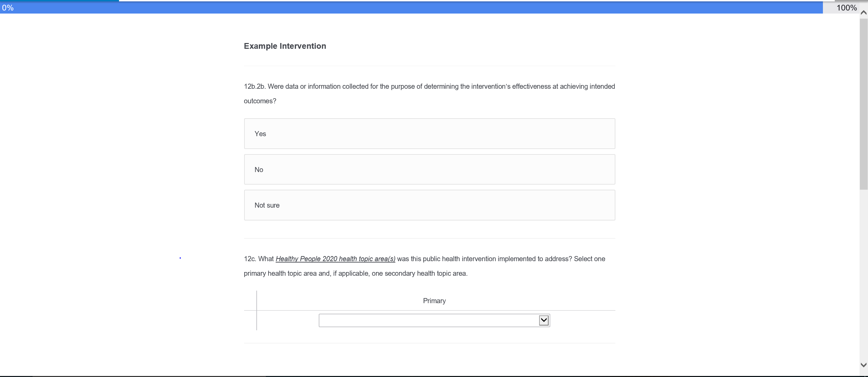Click the 12b.2b question text
Viewport: 868px width, 377px height.
(429, 87)
